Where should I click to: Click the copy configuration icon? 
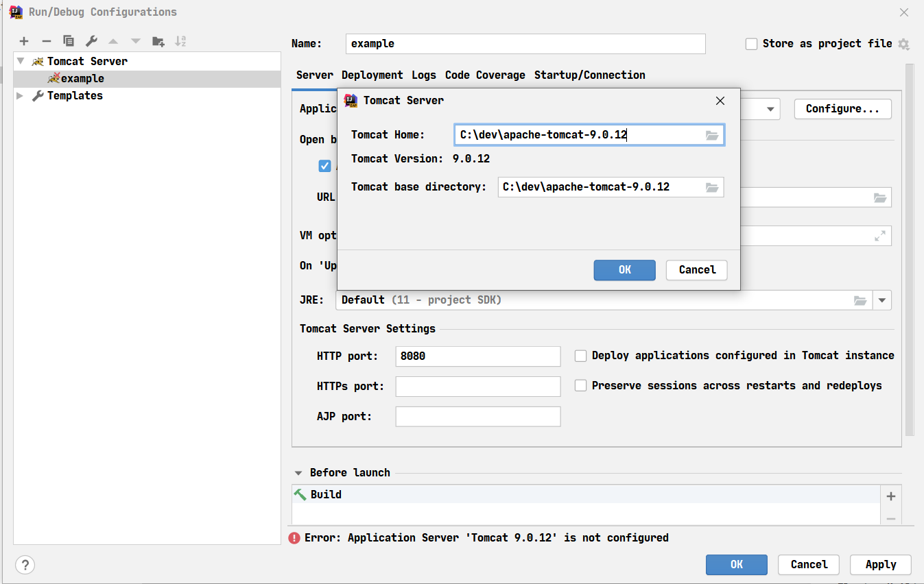pos(69,41)
